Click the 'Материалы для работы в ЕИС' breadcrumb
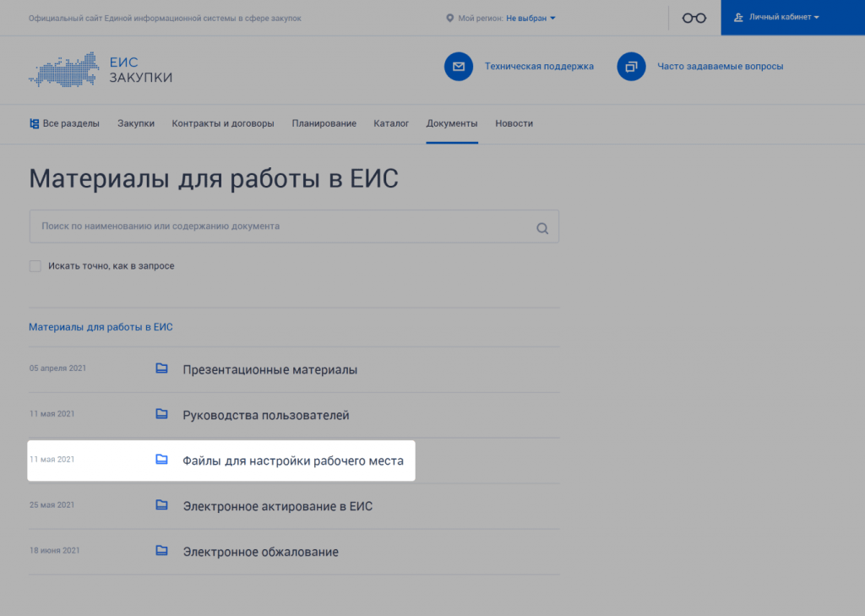The image size is (865, 616). pos(101,327)
